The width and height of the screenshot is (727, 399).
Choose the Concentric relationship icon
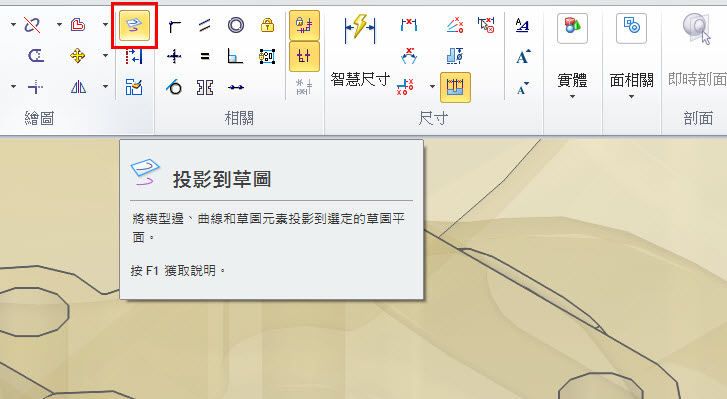236,25
